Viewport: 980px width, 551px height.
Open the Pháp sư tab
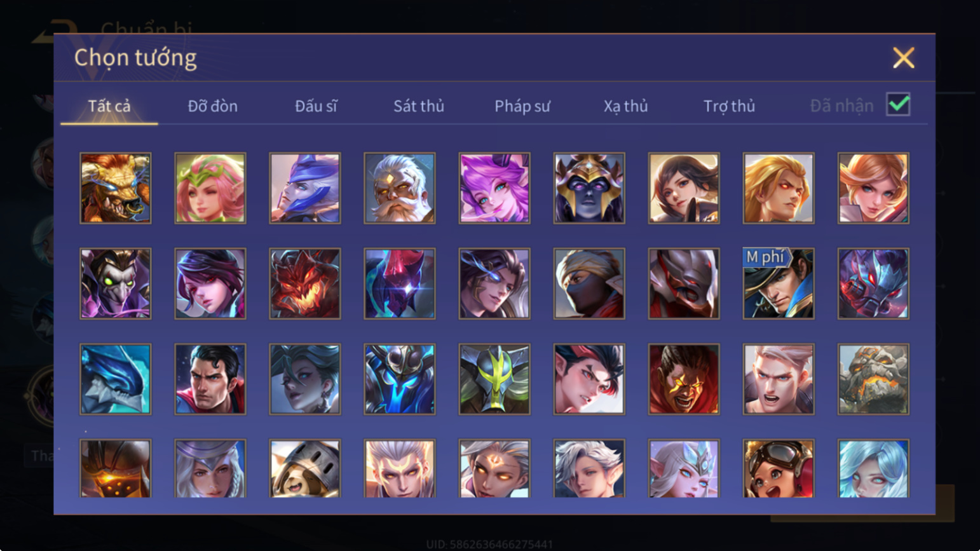(x=522, y=106)
